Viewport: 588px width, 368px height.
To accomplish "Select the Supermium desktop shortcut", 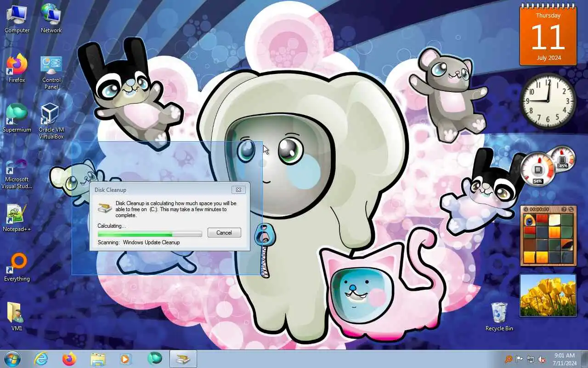I will [17, 118].
